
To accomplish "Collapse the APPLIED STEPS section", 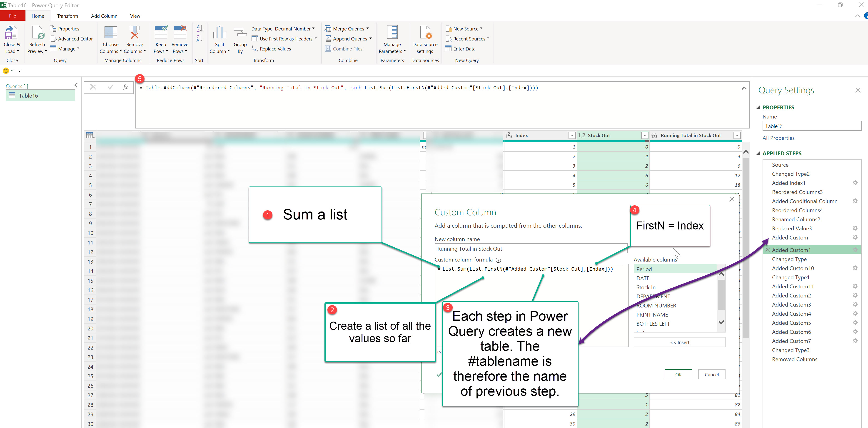I will click(x=758, y=154).
